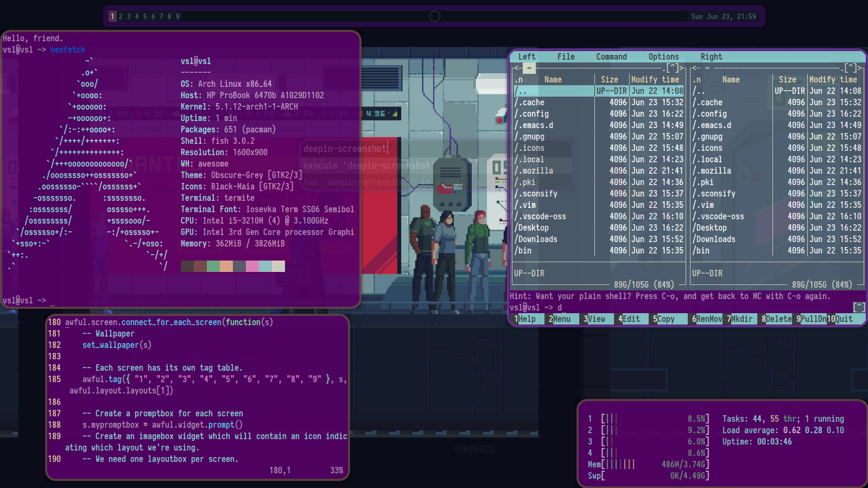Click the right panel '[^]' history dropdown
This screenshot has height=488, width=868.
[850, 68]
